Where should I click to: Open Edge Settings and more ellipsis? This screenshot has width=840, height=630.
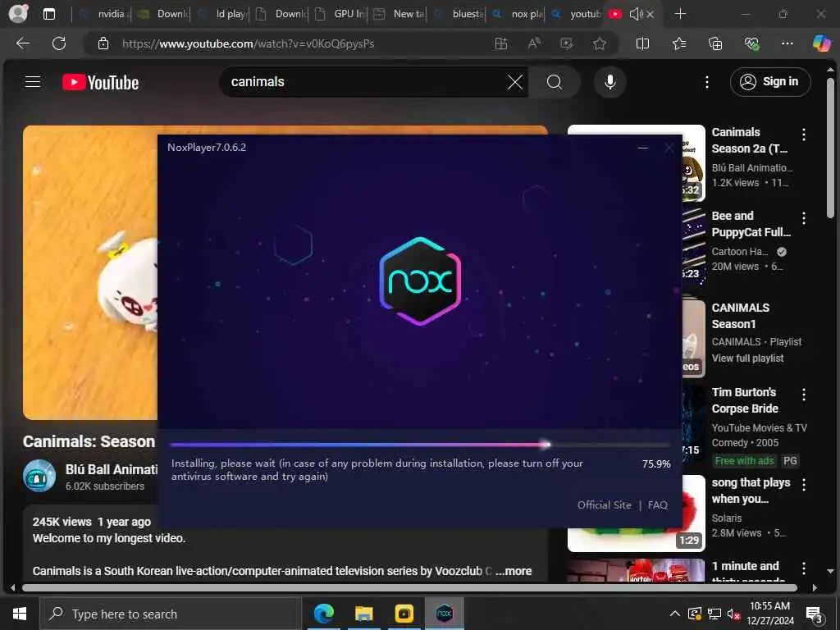787,43
